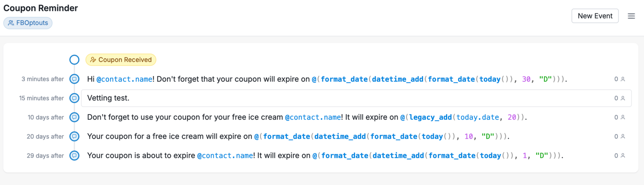Open the hamburger menu icon
644x185 pixels.
[x=631, y=16]
